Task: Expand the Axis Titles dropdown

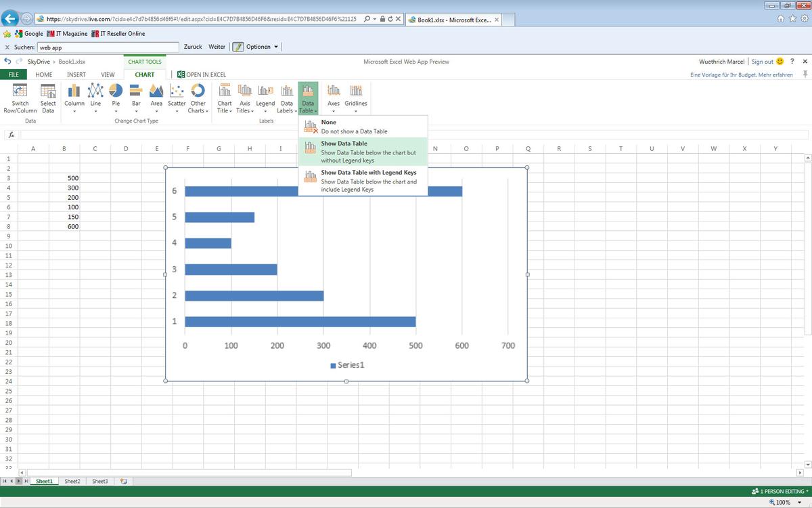Action: click(245, 98)
